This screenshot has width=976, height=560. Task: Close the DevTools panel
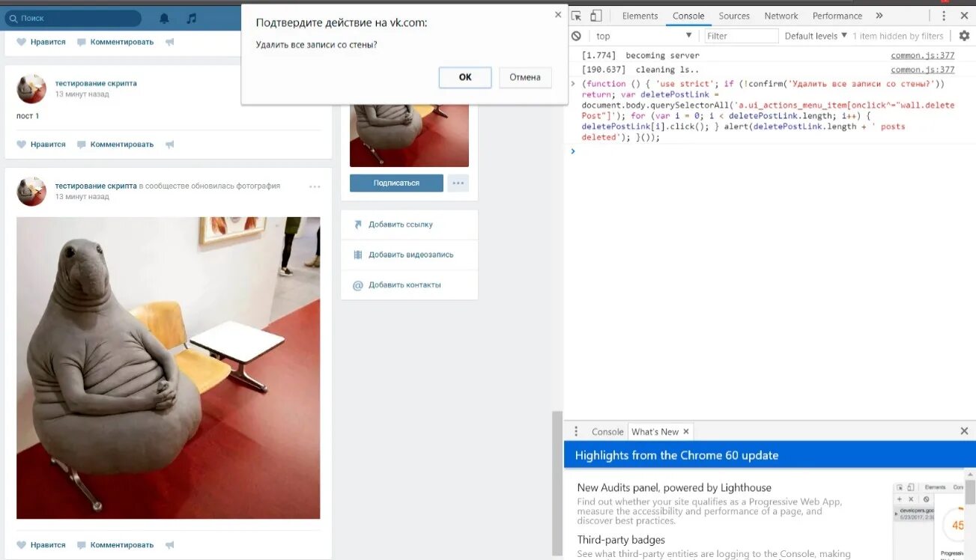pos(964,16)
